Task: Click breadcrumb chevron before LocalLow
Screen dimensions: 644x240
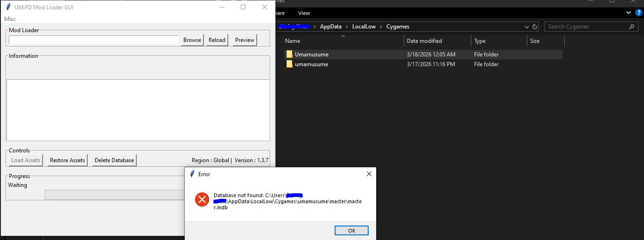Action: [347, 27]
